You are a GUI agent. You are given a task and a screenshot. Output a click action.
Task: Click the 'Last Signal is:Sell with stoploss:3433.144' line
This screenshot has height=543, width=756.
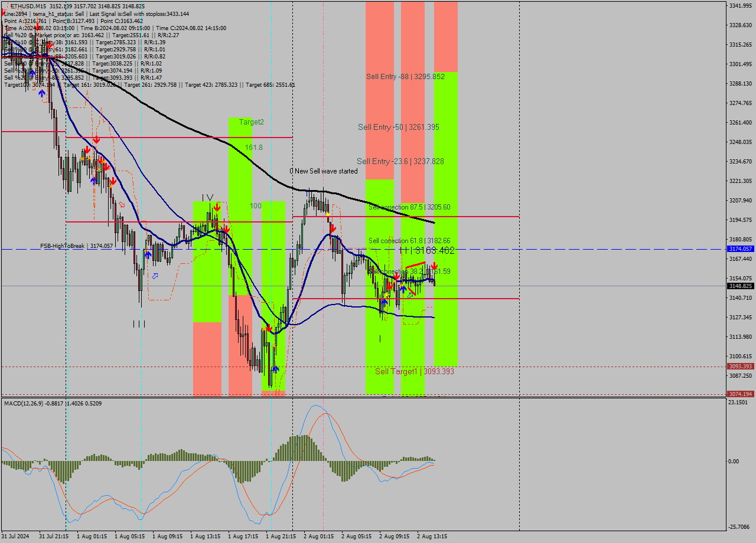tap(138, 14)
